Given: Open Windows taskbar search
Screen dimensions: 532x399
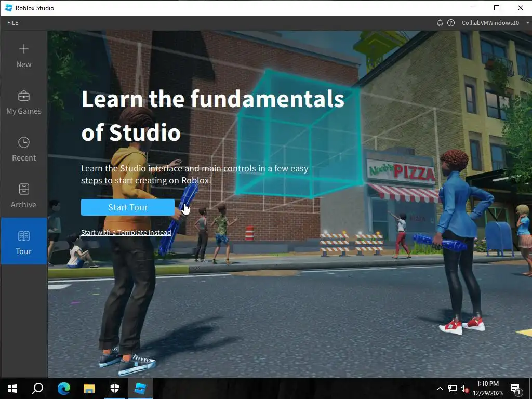Looking at the screenshot, I should coord(37,389).
